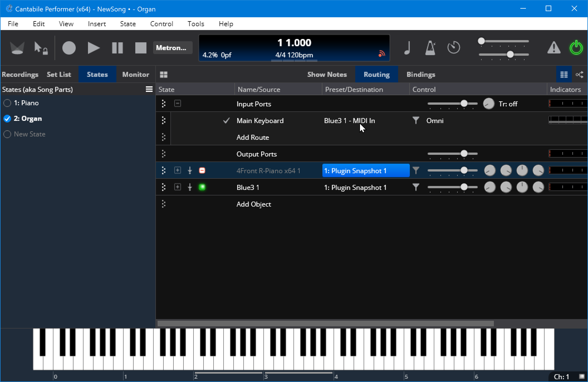Select the 2: Organ state radio button
588x382 pixels.
7,119
